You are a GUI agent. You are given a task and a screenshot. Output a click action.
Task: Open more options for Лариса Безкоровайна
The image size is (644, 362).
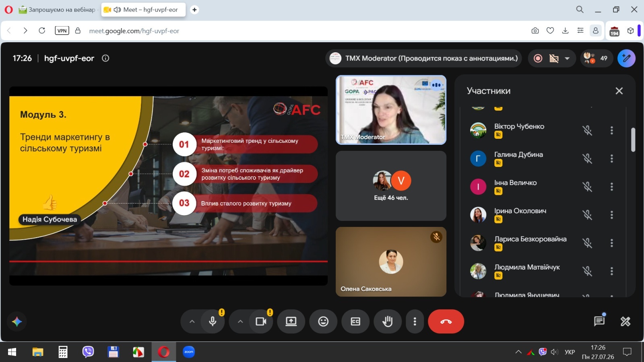pos(612,243)
